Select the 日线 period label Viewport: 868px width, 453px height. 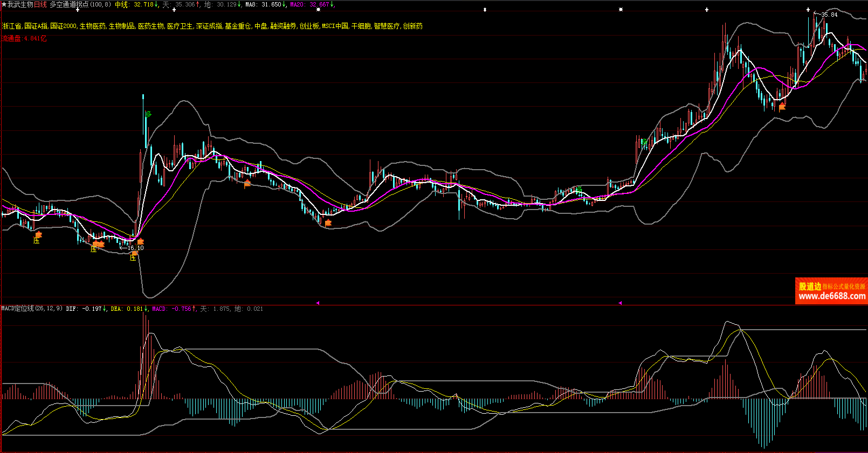pos(40,4)
